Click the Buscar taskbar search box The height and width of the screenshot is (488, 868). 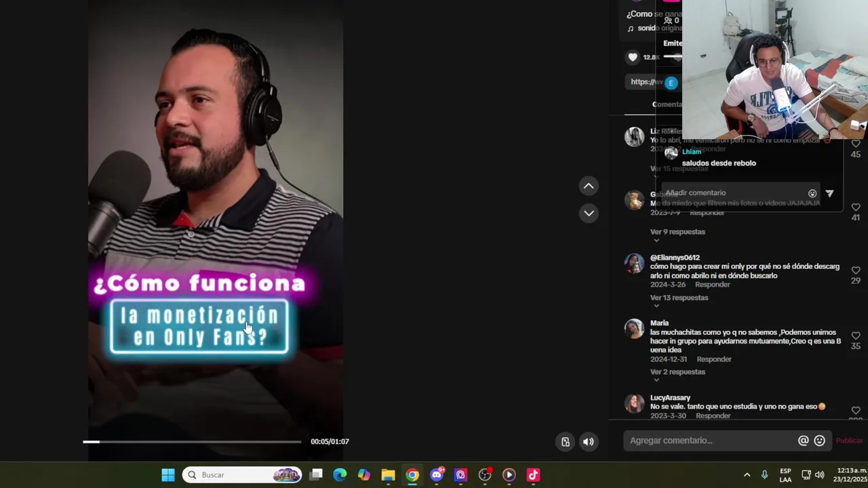[x=241, y=475]
